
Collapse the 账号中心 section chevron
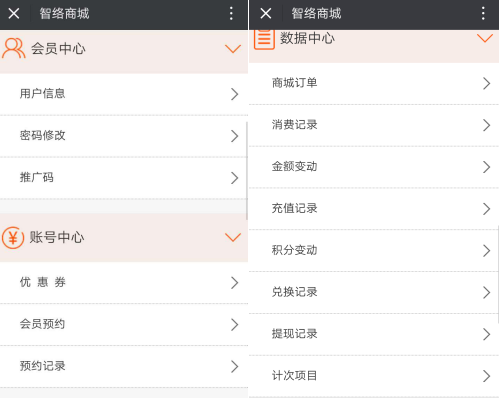point(233,237)
